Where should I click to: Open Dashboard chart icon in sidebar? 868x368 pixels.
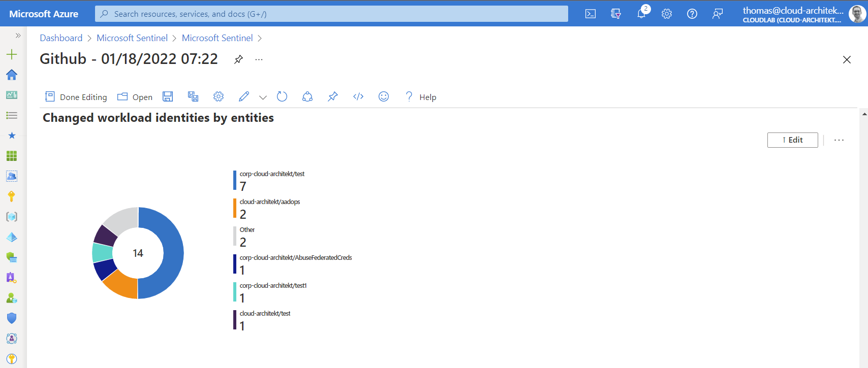point(12,95)
